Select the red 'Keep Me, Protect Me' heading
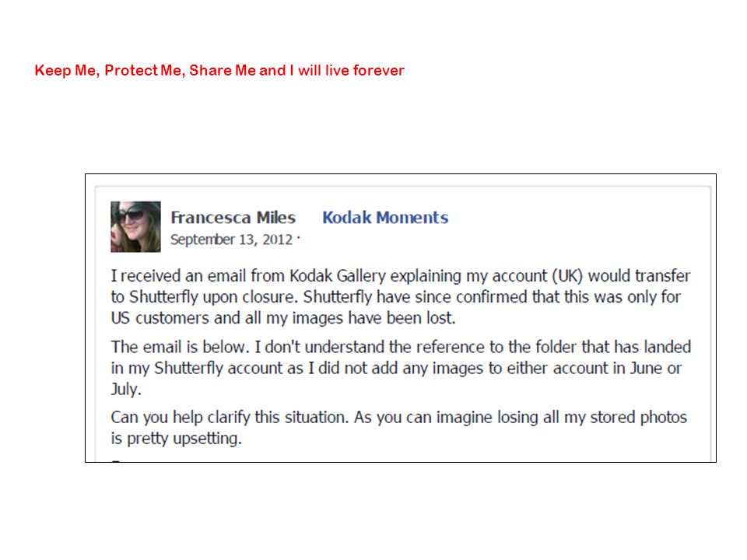 pyautogui.click(x=219, y=71)
